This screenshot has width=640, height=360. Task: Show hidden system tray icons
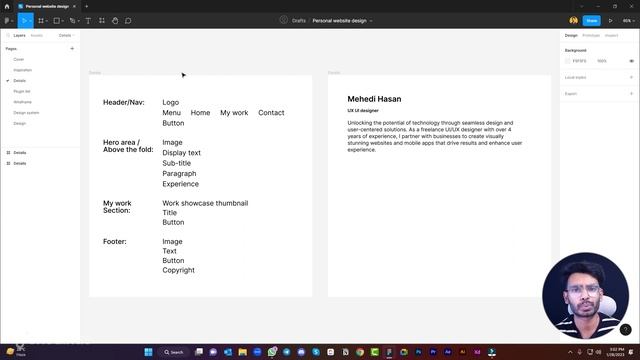tap(570, 352)
